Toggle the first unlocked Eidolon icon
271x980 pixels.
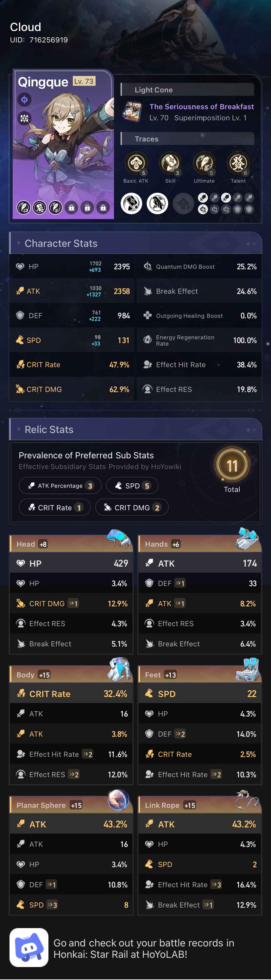pos(24,208)
